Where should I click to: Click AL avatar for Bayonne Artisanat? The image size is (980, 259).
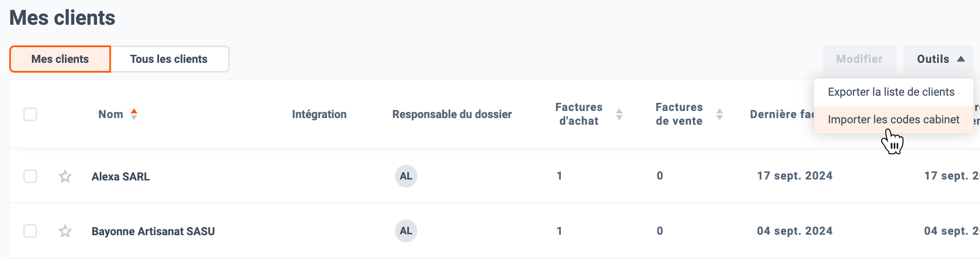click(406, 231)
